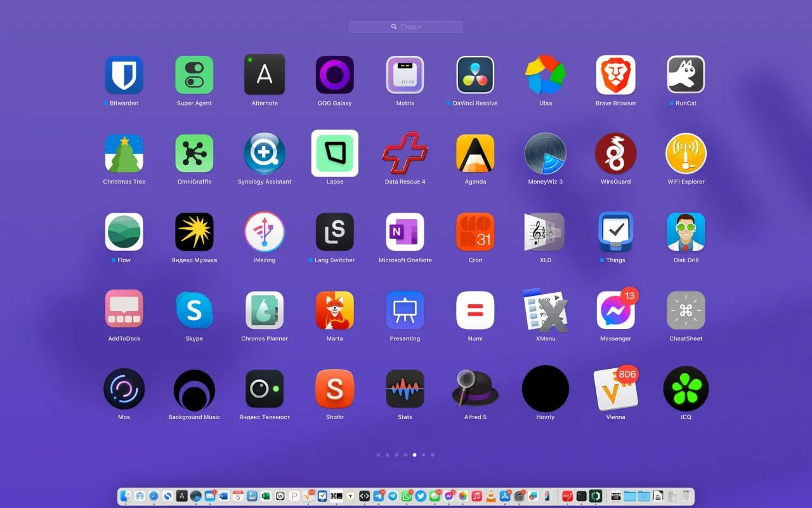The height and width of the screenshot is (508, 812).
Task: Launch the ICQ app
Action: coord(686,389)
